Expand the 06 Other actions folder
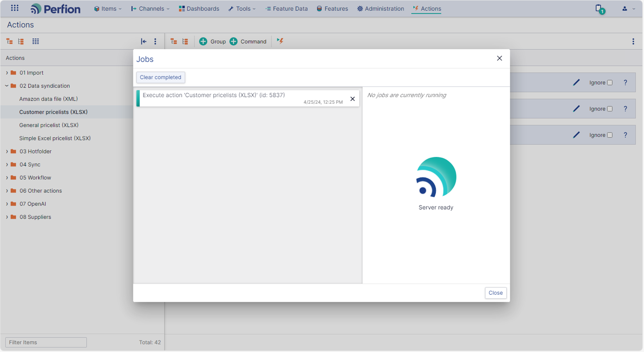644x352 pixels. [7, 191]
